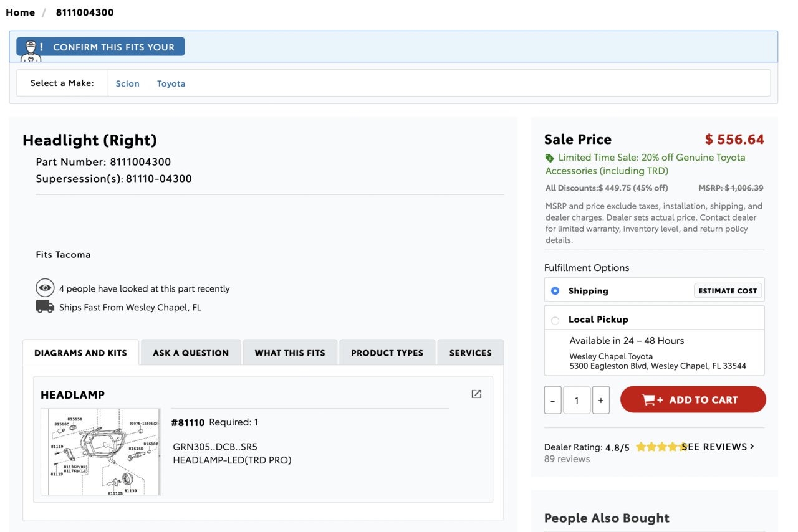Switch to the DIAGRAMS AND KITS tab

pos(81,353)
